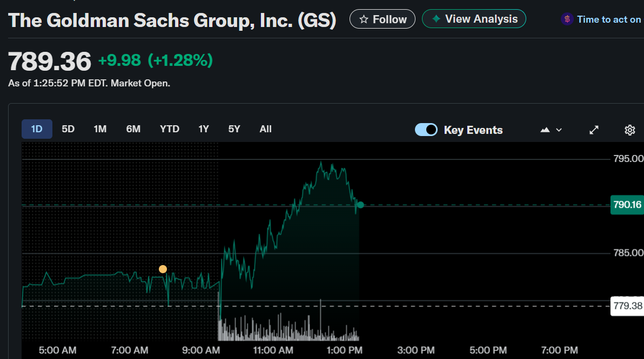Viewport: 644px width, 359px height.
Task: Open chart type dropdown arrow
Action: pos(559,130)
